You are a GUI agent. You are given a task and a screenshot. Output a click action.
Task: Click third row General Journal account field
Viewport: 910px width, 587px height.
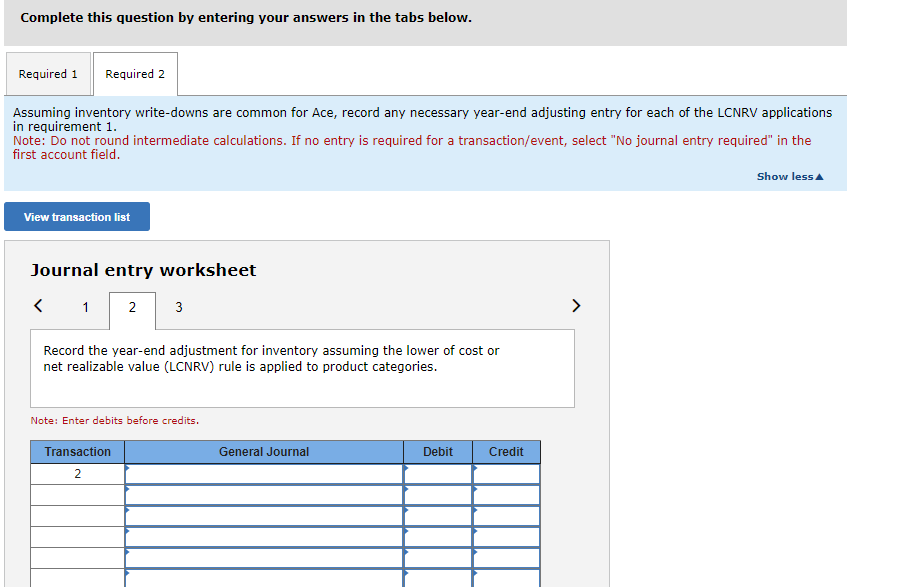264,516
